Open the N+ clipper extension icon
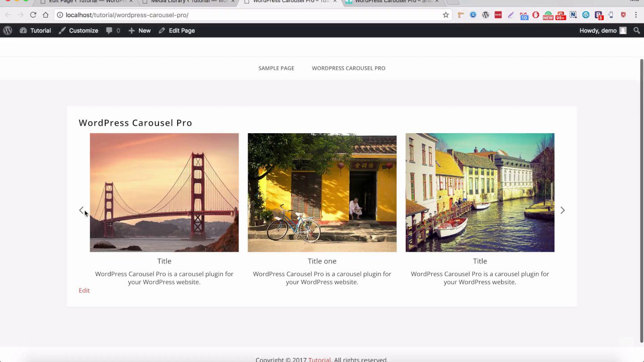This screenshot has height=362, width=644. click(573, 15)
